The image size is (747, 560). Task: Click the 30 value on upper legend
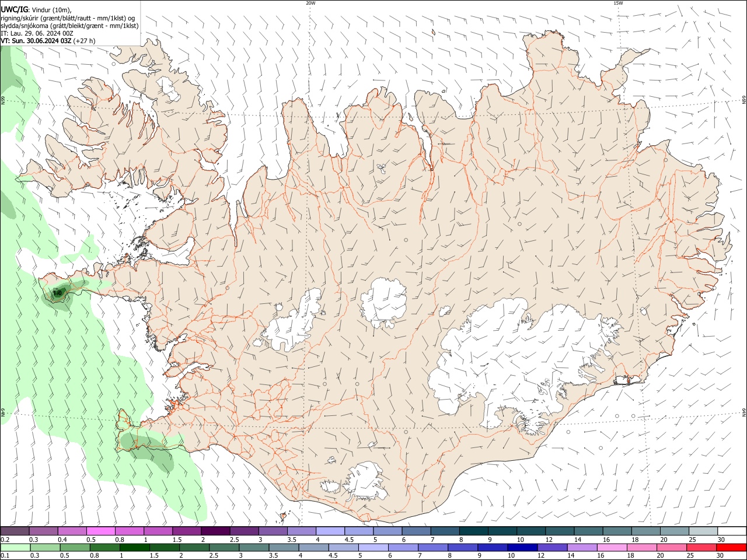[x=721, y=540]
